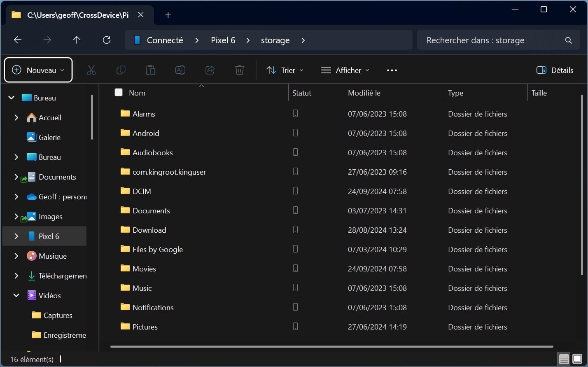Expand the Pixel 6 tree node
Image resolution: width=588 pixels, height=367 pixels.
(16, 236)
